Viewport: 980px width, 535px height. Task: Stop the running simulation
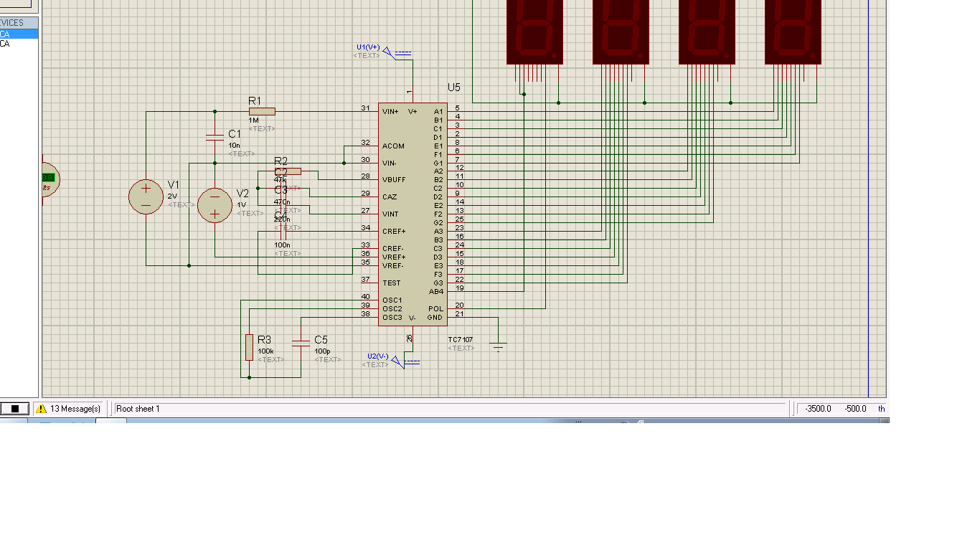tap(14, 409)
